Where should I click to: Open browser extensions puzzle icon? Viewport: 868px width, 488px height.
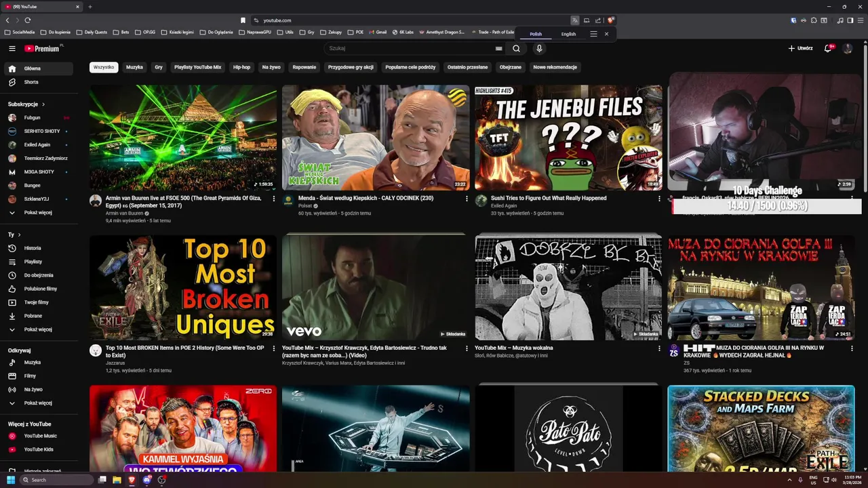coord(814,20)
